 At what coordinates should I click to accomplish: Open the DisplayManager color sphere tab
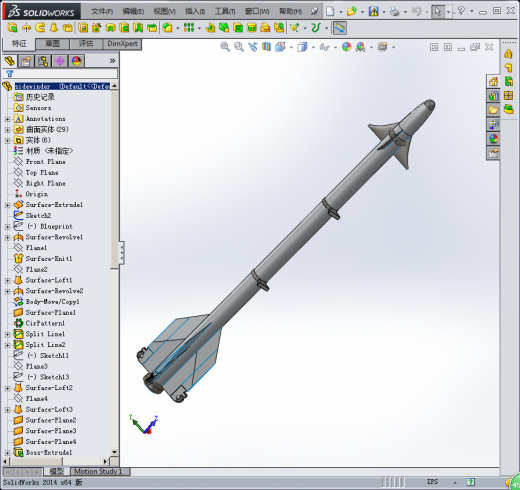77,61
